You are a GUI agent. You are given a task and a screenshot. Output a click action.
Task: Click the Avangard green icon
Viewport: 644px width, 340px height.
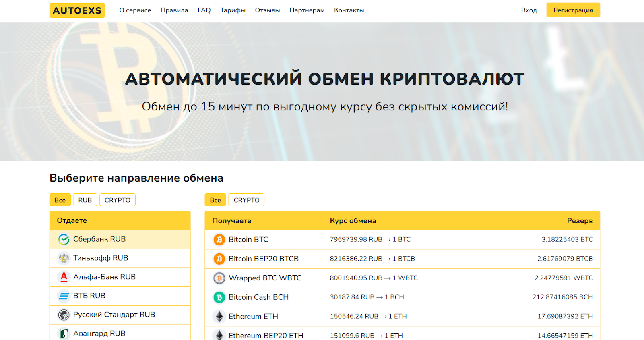64,334
